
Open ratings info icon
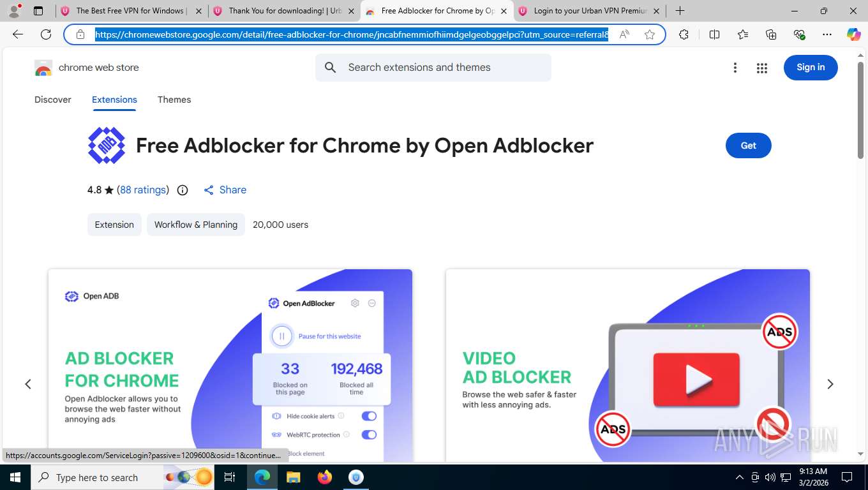tap(183, 190)
